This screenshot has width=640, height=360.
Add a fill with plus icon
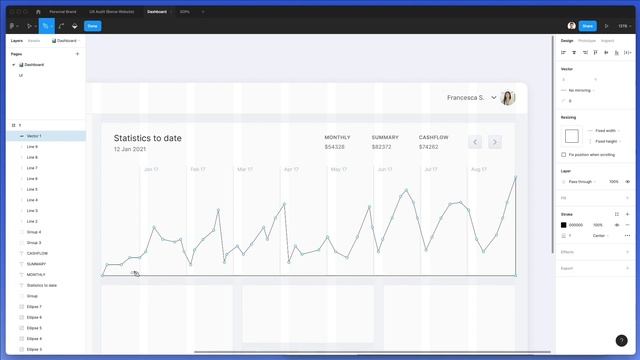tap(628, 198)
